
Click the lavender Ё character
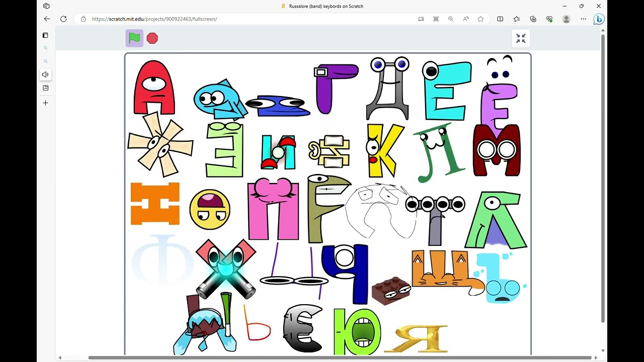pyautogui.click(x=498, y=98)
